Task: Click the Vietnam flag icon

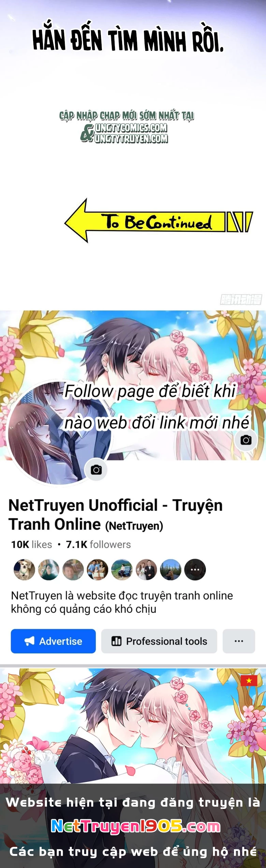Action: [x=249, y=681]
